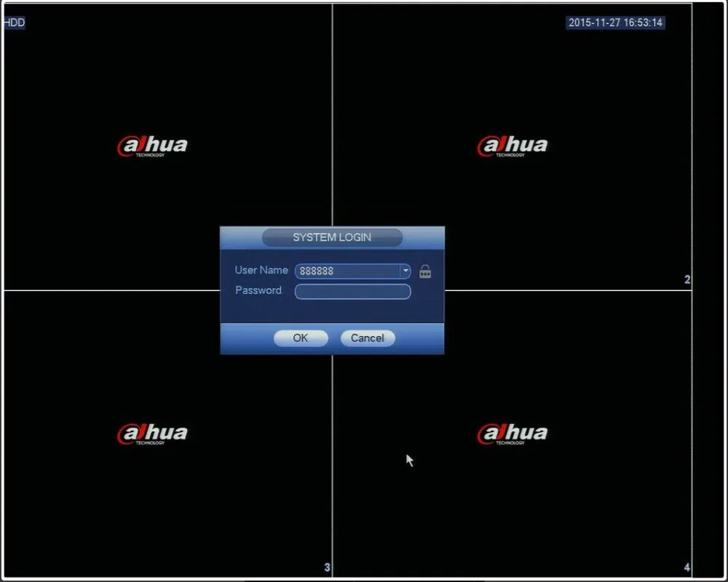Click the OK button in System Login
This screenshot has width=728, height=582.
[x=301, y=338]
